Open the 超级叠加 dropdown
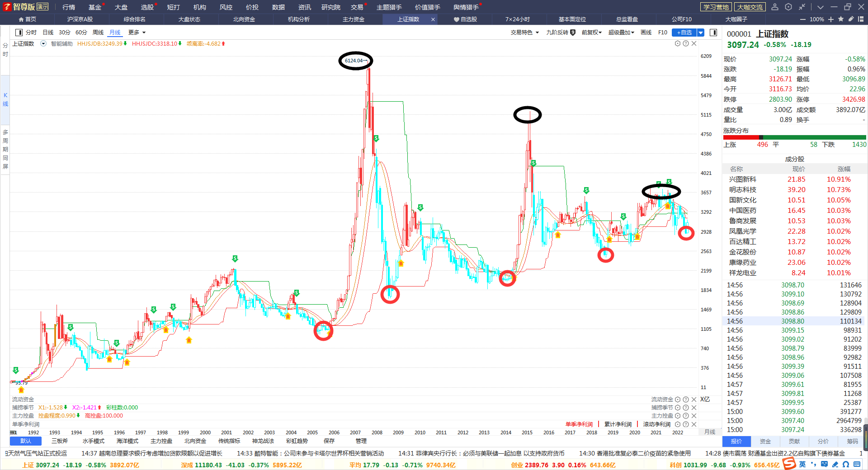 click(x=621, y=33)
